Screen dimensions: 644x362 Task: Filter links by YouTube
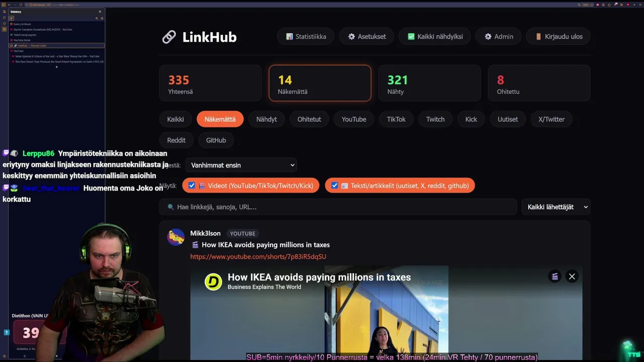(354, 119)
